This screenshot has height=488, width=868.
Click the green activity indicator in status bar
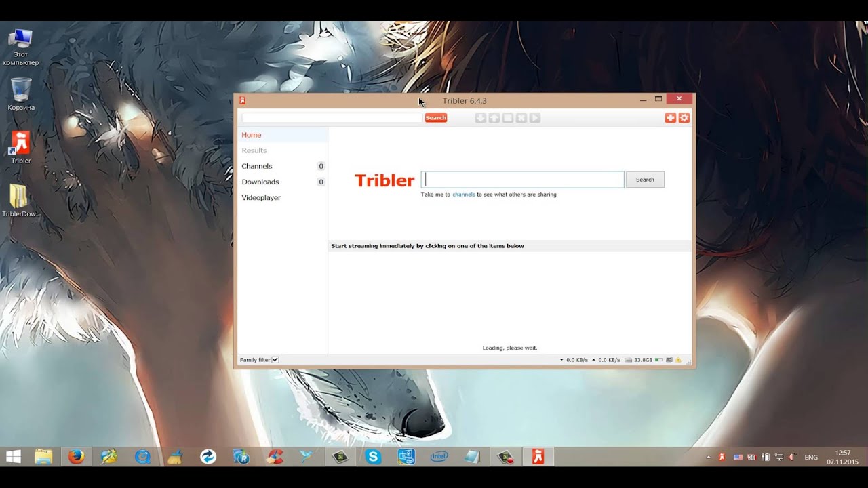[x=658, y=360]
